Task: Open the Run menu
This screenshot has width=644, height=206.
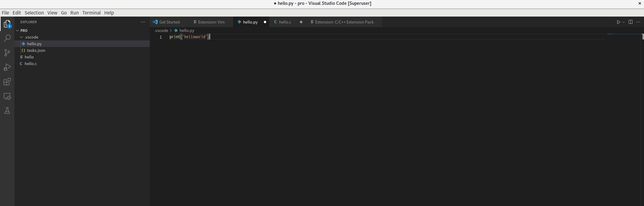Action: click(x=74, y=13)
